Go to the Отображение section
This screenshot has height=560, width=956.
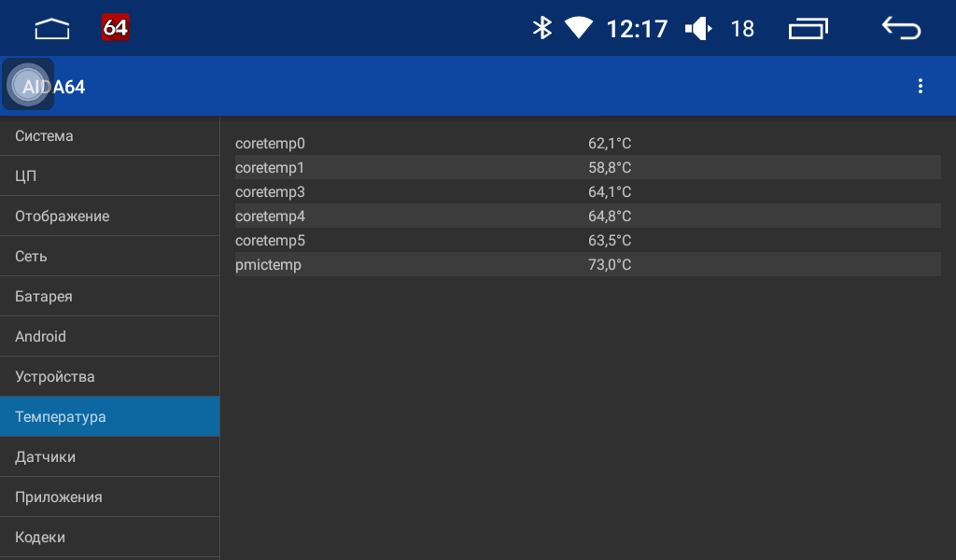(109, 217)
